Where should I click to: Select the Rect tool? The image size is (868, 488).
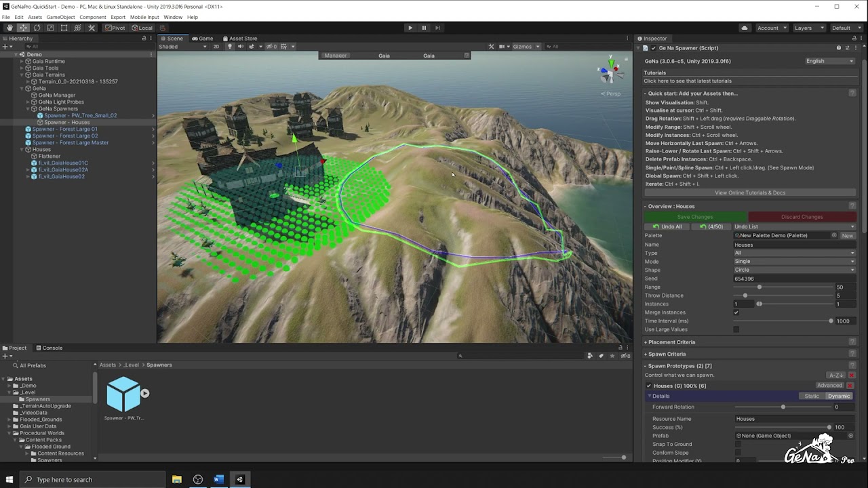pyautogui.click(x=64, y=28)
